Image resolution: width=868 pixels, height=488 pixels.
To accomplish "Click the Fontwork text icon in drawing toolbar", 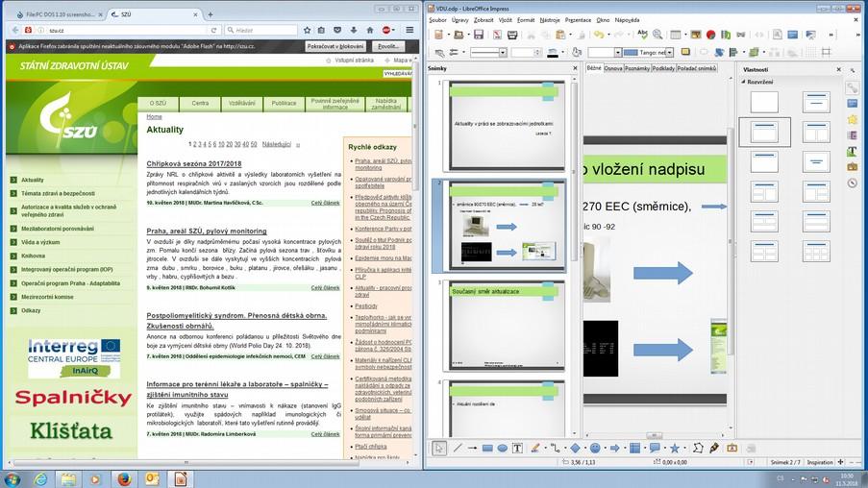I will click(732, 449).
